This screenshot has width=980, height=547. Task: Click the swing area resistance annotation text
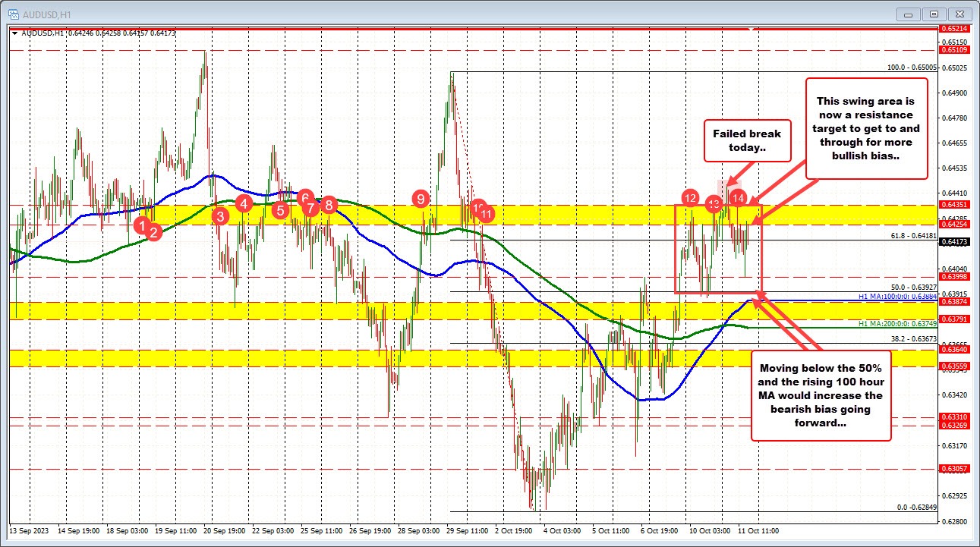866,128
